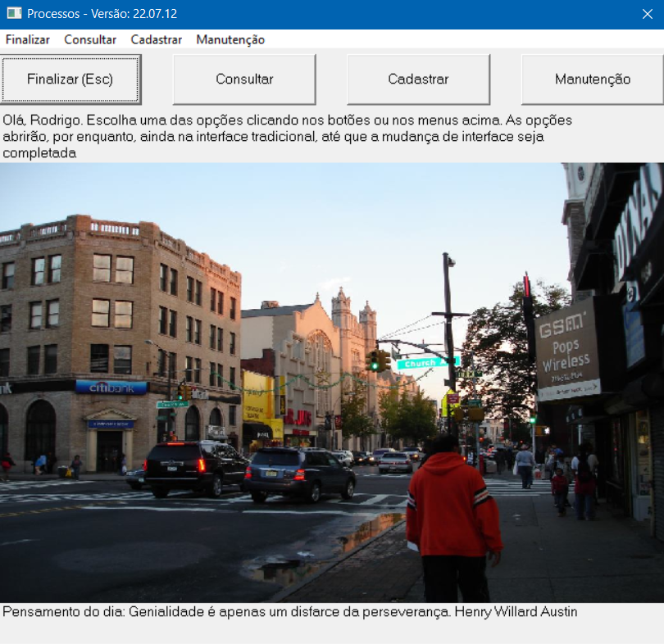Screen dimensions: 664x644
Task: Open the Consultar menu
Action: (90, 39)
